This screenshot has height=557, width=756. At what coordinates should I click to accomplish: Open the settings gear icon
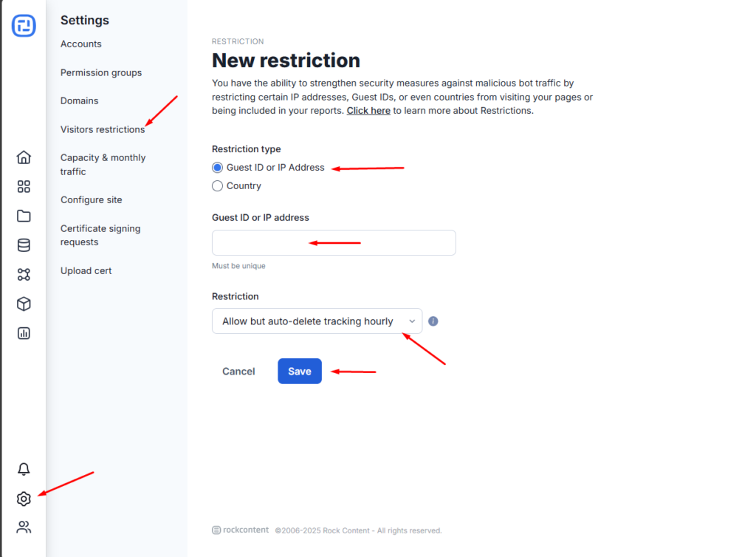(x=24, y=499)
